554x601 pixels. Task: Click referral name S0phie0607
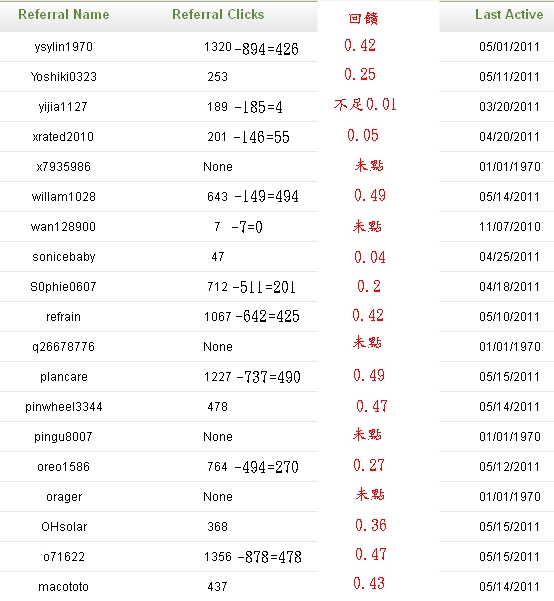click(x=63, y=287)
